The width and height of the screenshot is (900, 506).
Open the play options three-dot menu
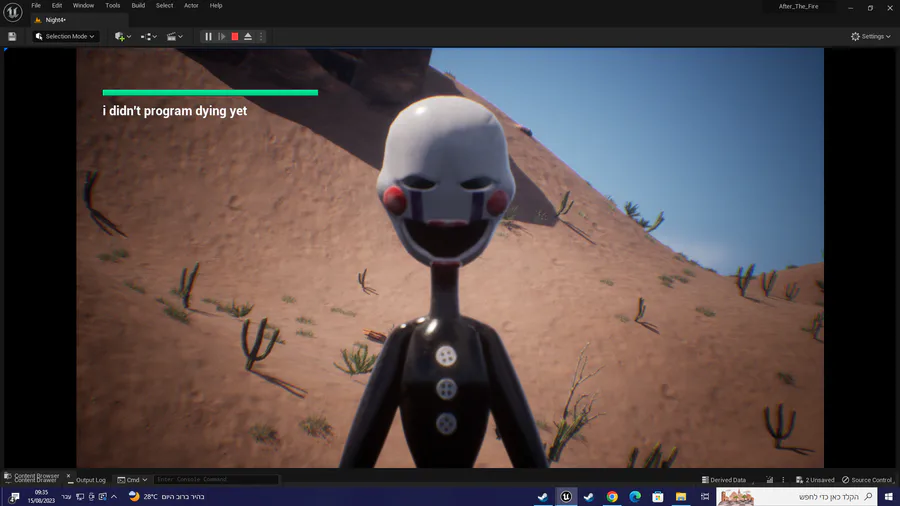[x=261, y=37]
